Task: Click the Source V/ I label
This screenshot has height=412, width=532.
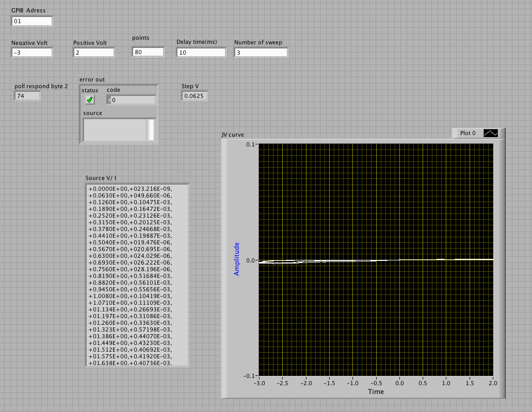Action: [101, 178]
